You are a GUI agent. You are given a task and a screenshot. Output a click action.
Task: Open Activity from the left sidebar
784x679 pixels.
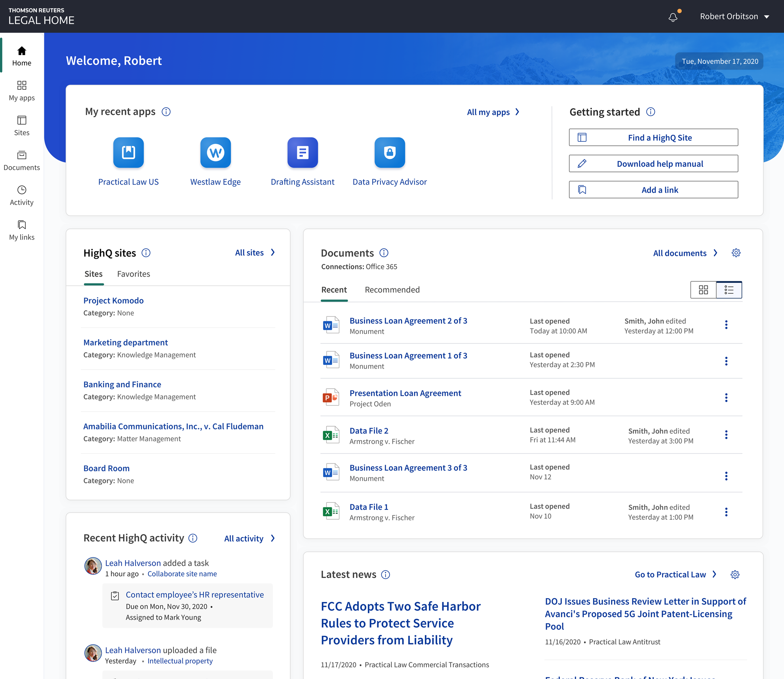(22, 195)
